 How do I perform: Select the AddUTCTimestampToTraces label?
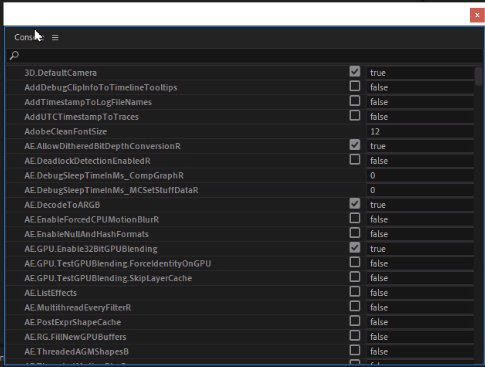(x=81, y=117)
